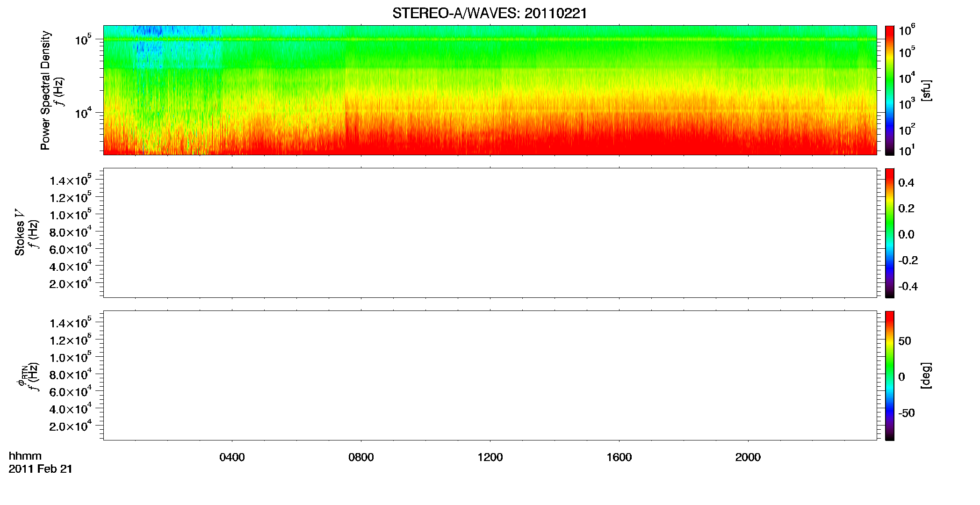Click the 50 tick on degrees colorbar
Viewport: 980px width, 505px height.
coord(905,341)
